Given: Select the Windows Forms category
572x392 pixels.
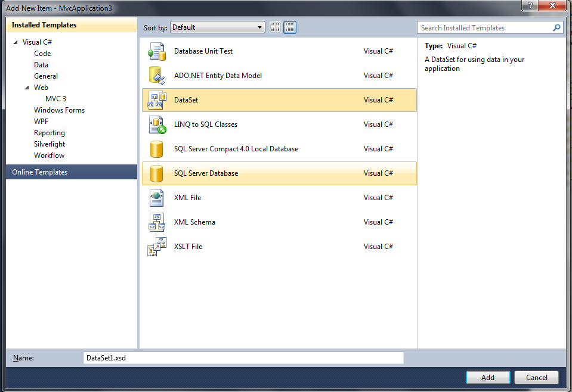Looking at the screenshot, I should coord(60,110).
